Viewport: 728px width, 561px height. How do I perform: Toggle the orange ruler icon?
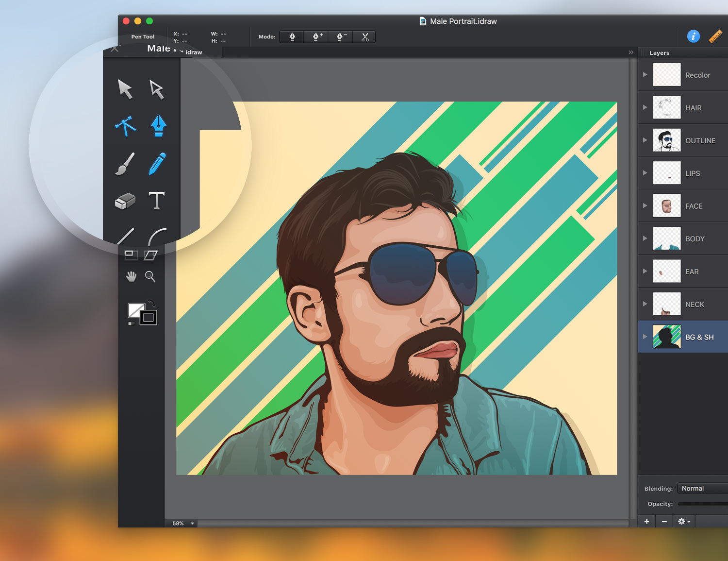click(x=715, y=36)
